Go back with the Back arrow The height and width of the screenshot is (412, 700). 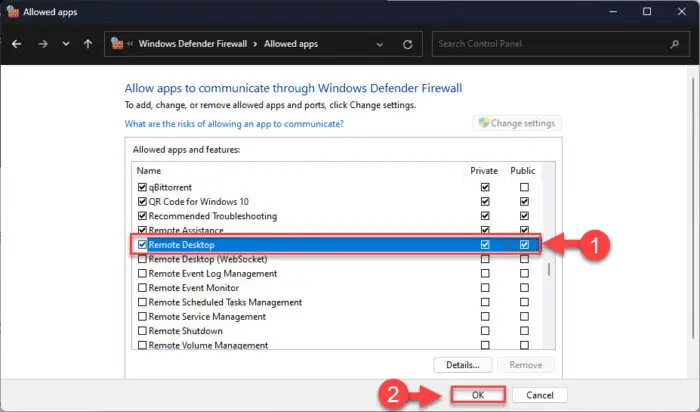click(17, 44)
